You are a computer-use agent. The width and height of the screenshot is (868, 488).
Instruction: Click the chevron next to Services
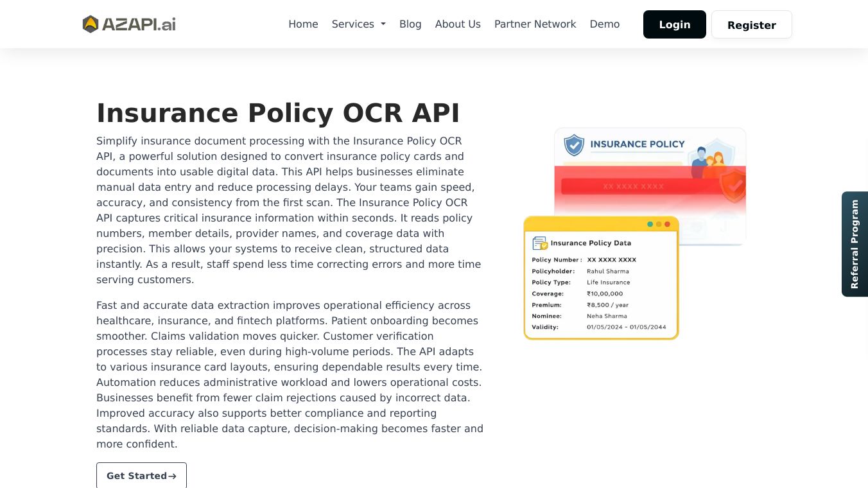[383, 24]
